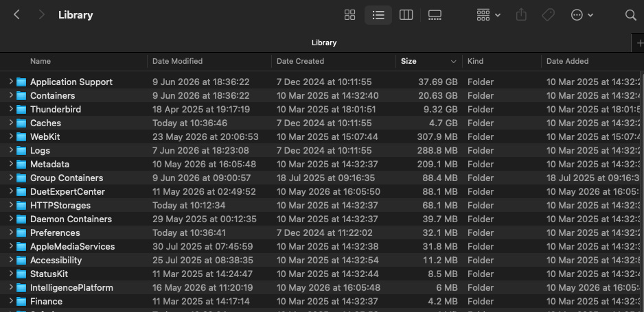Select the Library tab
The width and height of the screenshot is (644, 312).
click(x=324, y=43)
